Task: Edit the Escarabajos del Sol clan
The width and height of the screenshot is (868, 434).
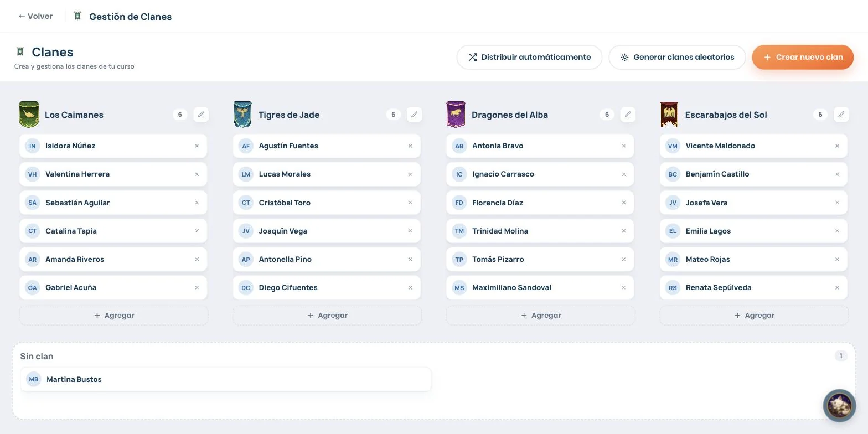Action: pos(841,115)
